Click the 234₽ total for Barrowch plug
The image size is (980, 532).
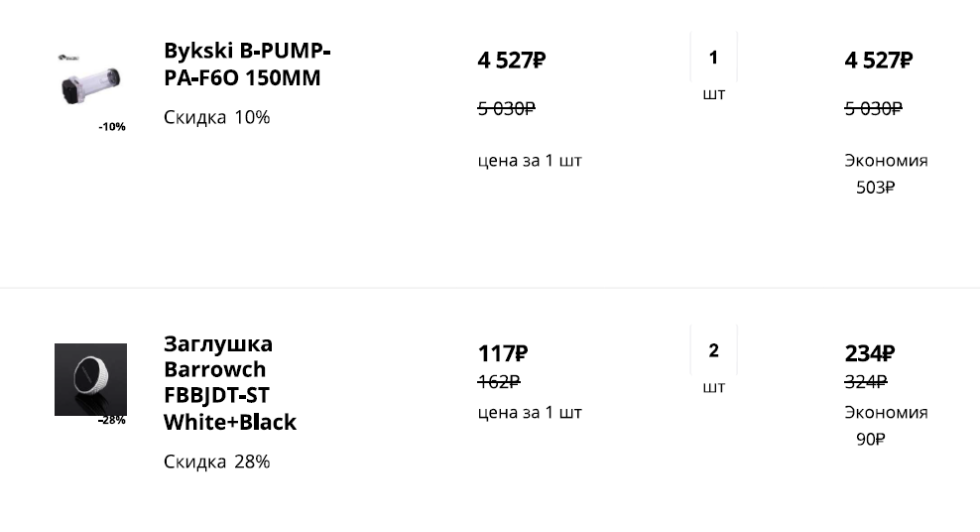click(870, 353)
